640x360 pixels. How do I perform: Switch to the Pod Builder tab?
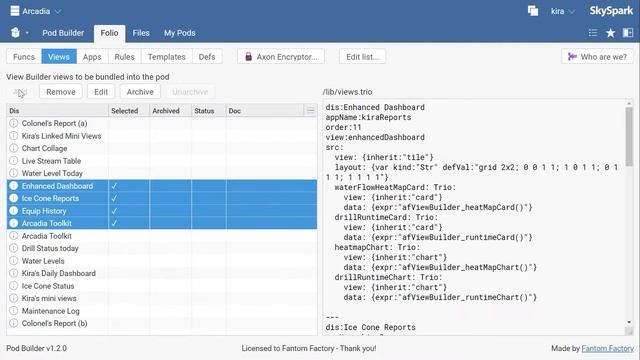pyautogui.click(x=63, y=33)
